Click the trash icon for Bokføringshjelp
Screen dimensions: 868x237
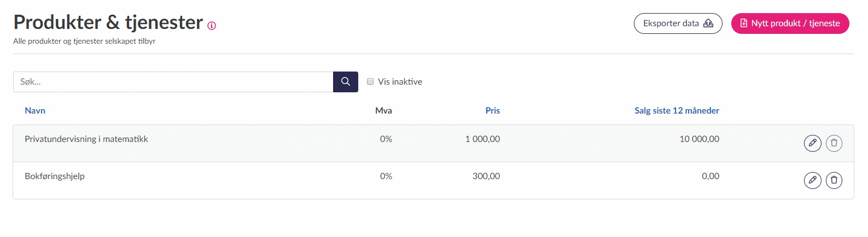[834, 180]
